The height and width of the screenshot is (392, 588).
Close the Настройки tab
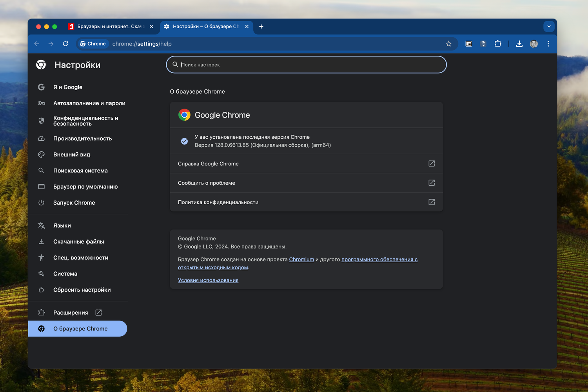pyautogui.click(x=247, y=27)
